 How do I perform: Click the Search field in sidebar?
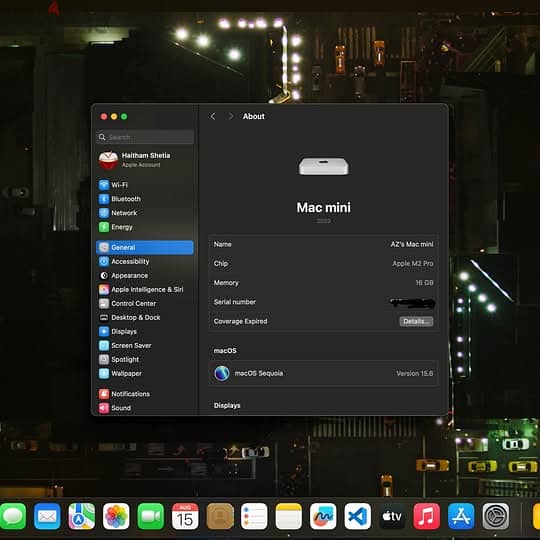click(145, 137)
